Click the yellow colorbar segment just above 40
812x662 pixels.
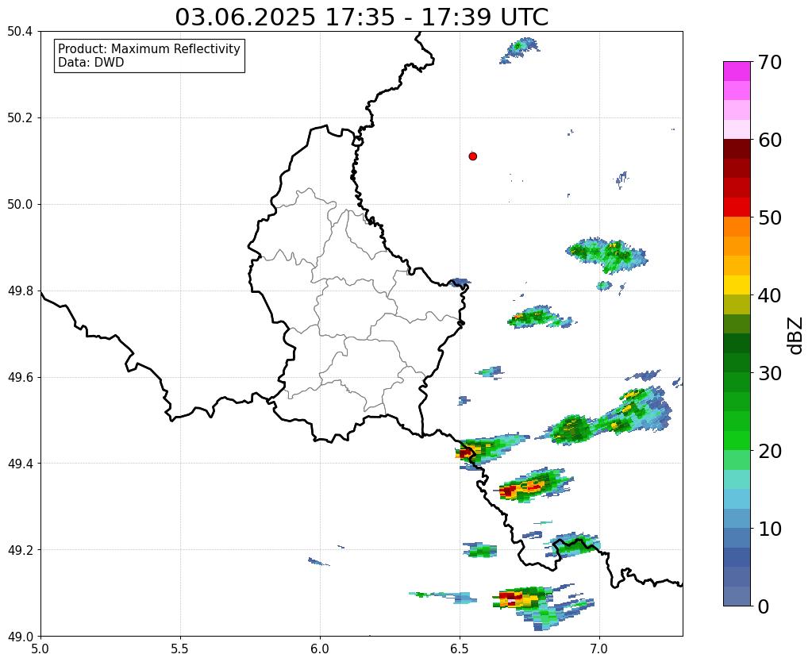pyautogui.click(x=737, y=286)
